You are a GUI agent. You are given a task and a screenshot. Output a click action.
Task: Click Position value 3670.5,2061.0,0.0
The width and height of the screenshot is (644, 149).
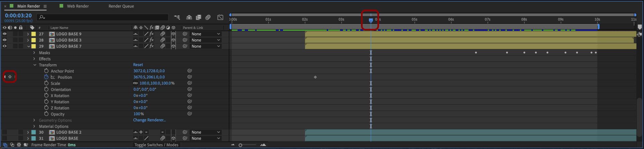[x=149, y=77]
